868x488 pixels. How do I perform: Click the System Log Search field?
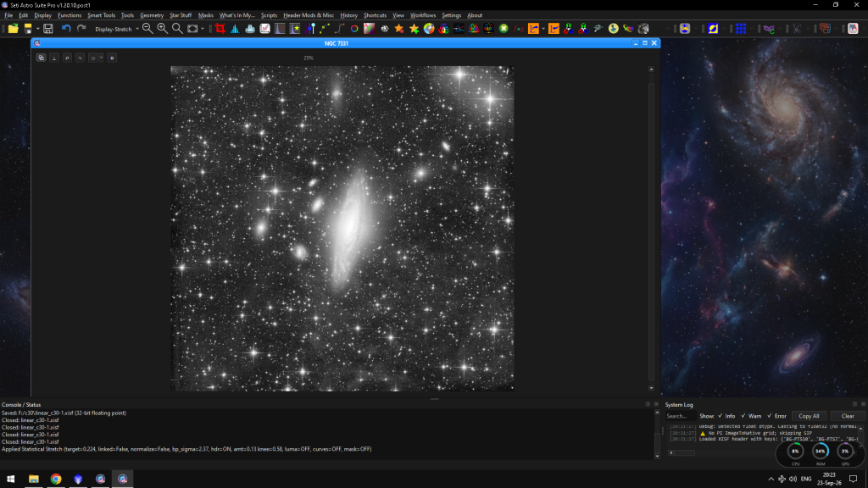pyautogui.click(x=680, y=416)
